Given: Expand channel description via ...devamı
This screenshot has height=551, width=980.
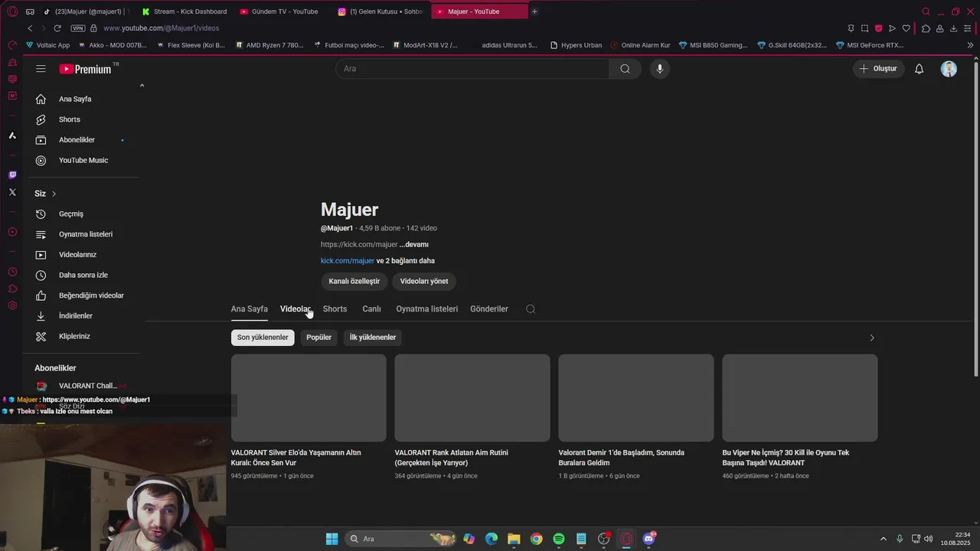Looking at the screenshot, I should 414,245.
